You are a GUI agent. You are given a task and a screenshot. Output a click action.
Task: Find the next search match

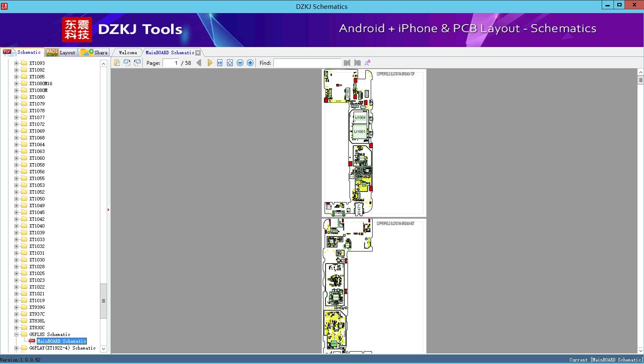pos(357,63)
